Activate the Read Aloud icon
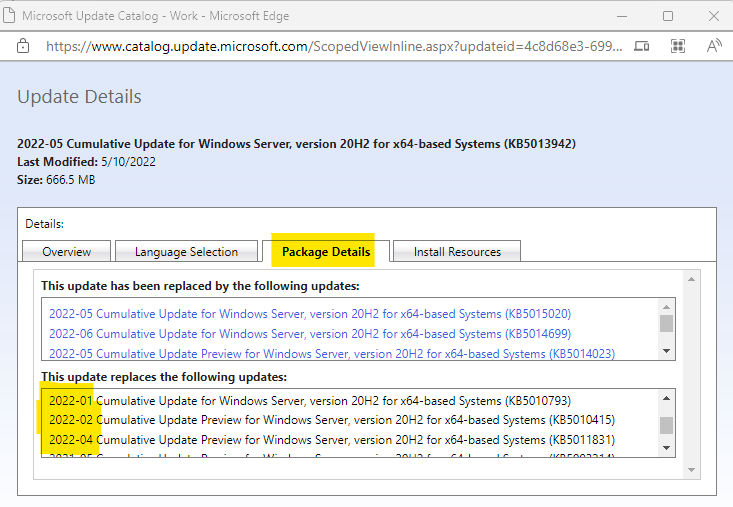733x507 pixels. (714, 46)
